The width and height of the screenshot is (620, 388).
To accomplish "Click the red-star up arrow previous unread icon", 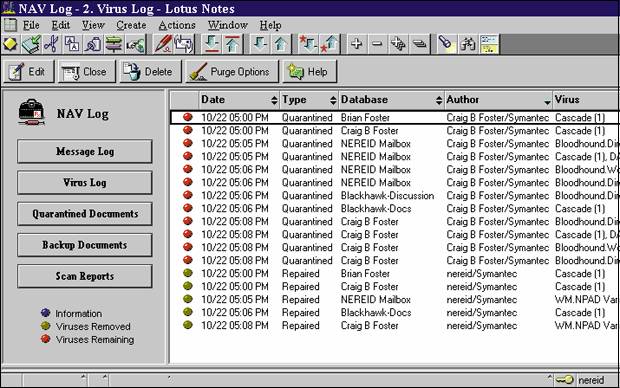I will (x=330, y=44).
